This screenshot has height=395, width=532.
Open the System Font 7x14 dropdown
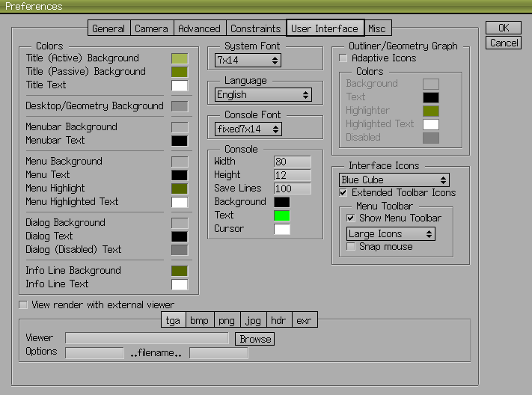pos(248,61)
